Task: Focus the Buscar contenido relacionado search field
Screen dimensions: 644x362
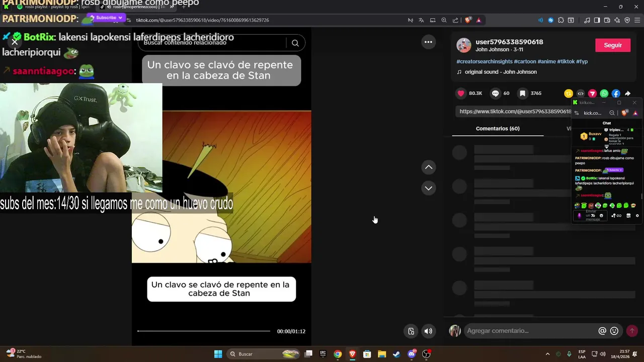Action: click(211, 43)
